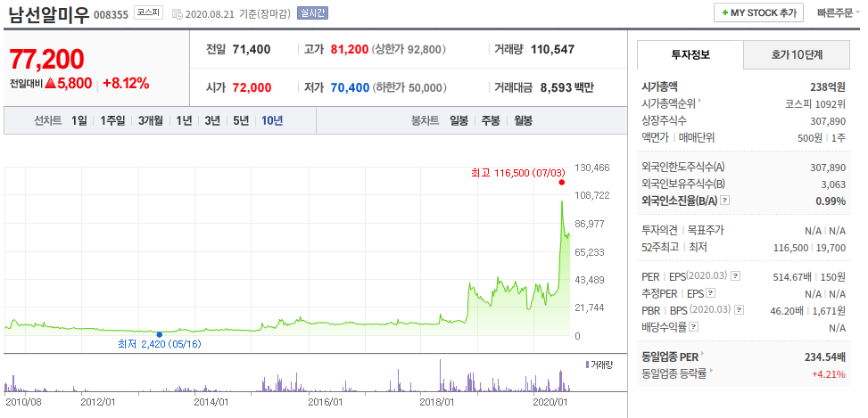The height and width of the screenshot is (418, 868).
Task: Switch to the 호가10단계 tab
Action: click(x=797, y=54)
